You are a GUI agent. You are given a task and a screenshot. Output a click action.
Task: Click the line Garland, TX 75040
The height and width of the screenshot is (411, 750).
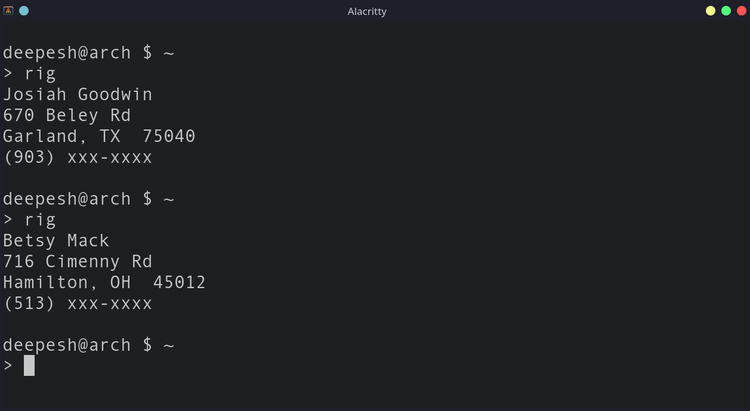click(99, 136)
